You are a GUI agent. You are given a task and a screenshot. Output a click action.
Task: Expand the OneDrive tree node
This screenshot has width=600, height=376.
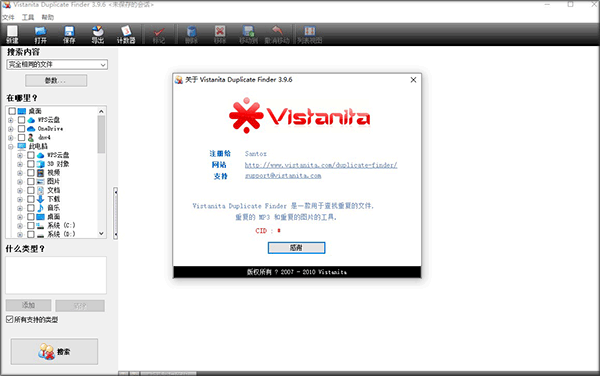click(x=11, y=129)
